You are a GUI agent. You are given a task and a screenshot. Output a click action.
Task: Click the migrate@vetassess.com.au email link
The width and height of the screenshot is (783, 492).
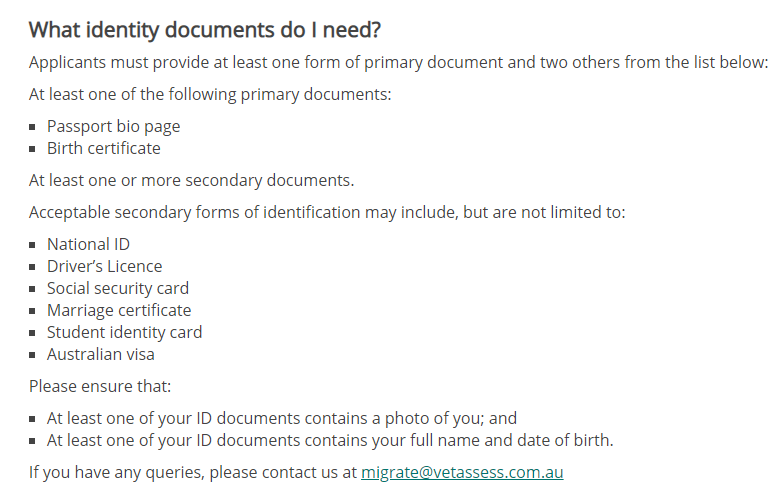click(469, 472)
